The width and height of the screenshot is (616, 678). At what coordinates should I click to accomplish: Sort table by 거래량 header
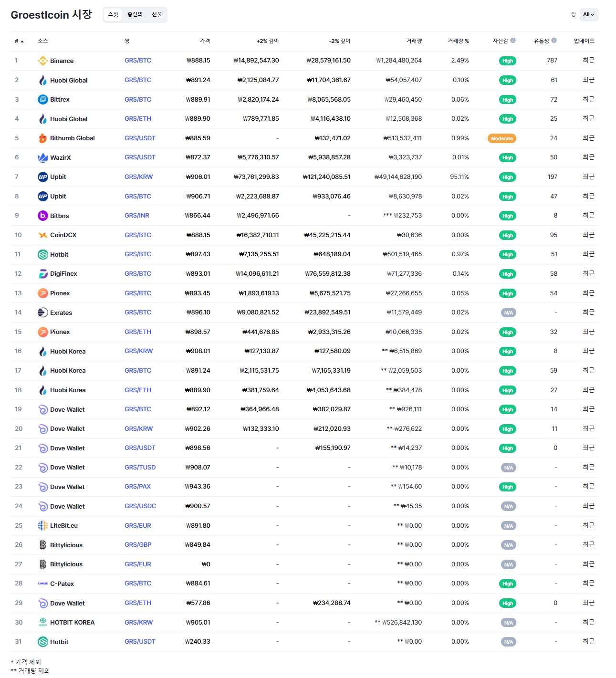[x=414, y=41]
